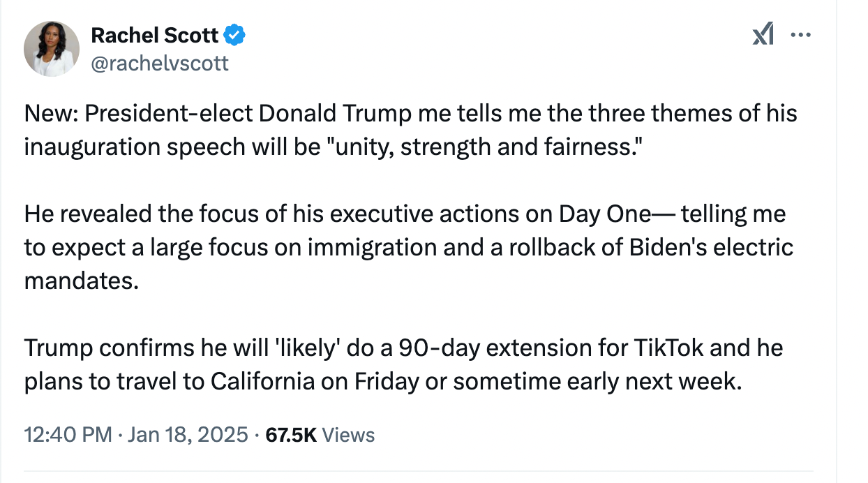
Task: Click the Rachel Scott display name
Action: coord(155,34)
